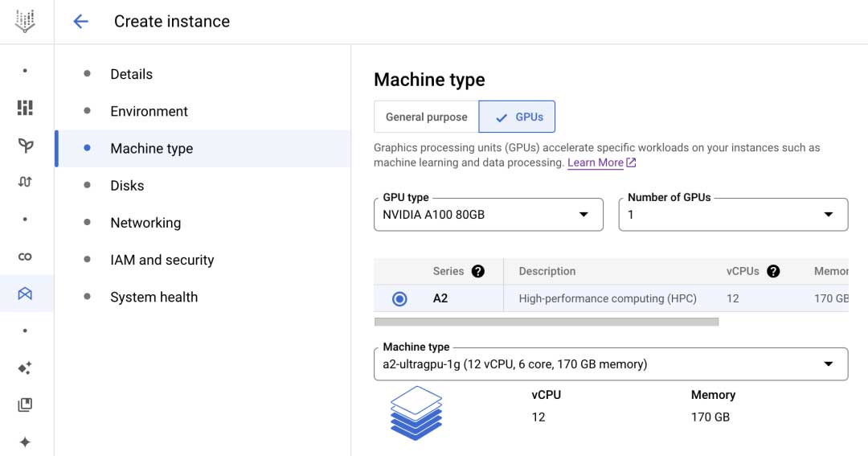This screenshot has height=456, width=868.
Task: Switch to General purpose machine type
Action: [426, 117]
